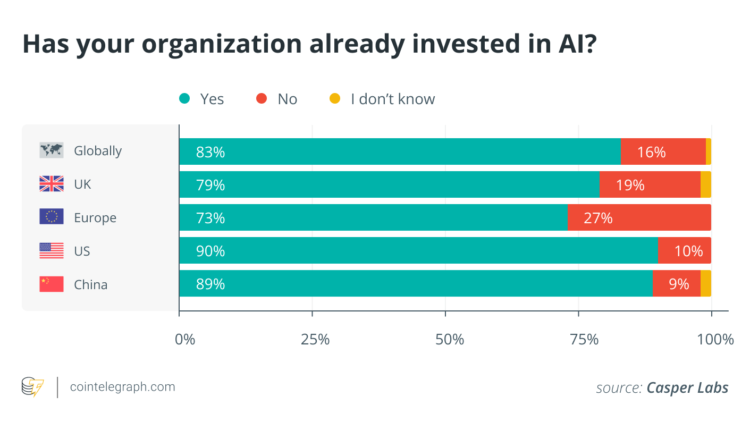
Task: Click the US 90% teal bar
Action: [418, 251]
